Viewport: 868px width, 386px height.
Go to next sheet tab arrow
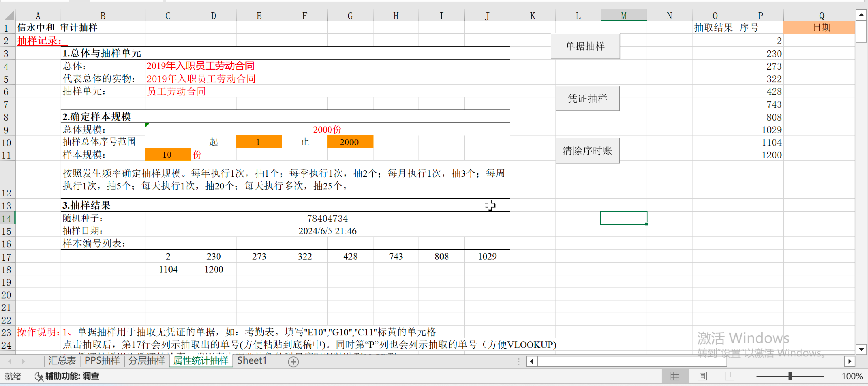[x=23, y=362]
